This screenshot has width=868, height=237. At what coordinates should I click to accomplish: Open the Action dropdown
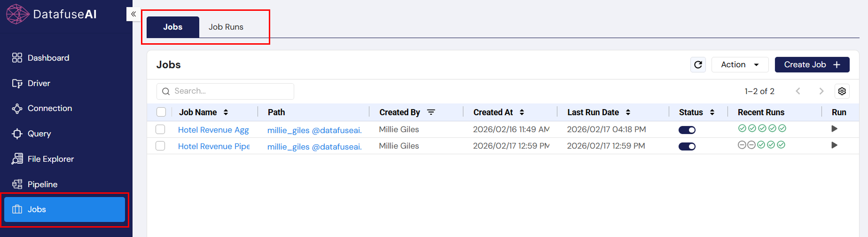pyautogui.click(x=740, y=64)
